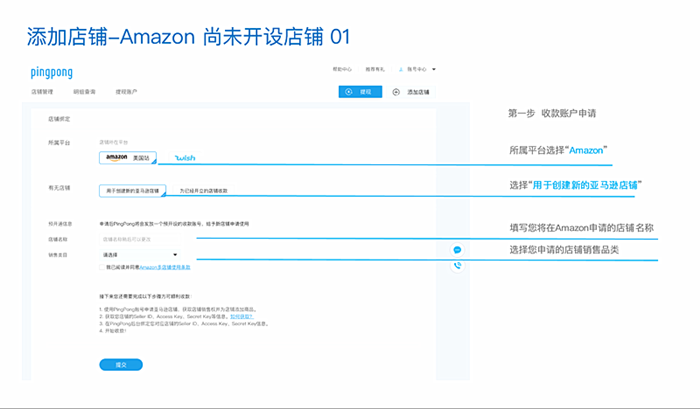Open the 请选择 sales category dropdown

[x=140, y=255]
